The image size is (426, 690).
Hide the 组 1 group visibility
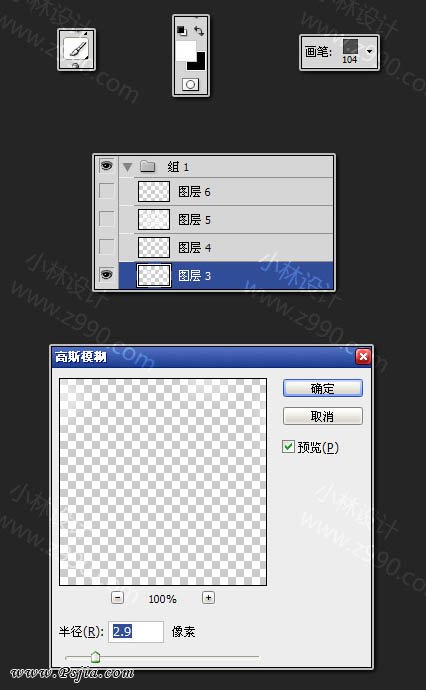pyautogui.click(x=106, y=166)
